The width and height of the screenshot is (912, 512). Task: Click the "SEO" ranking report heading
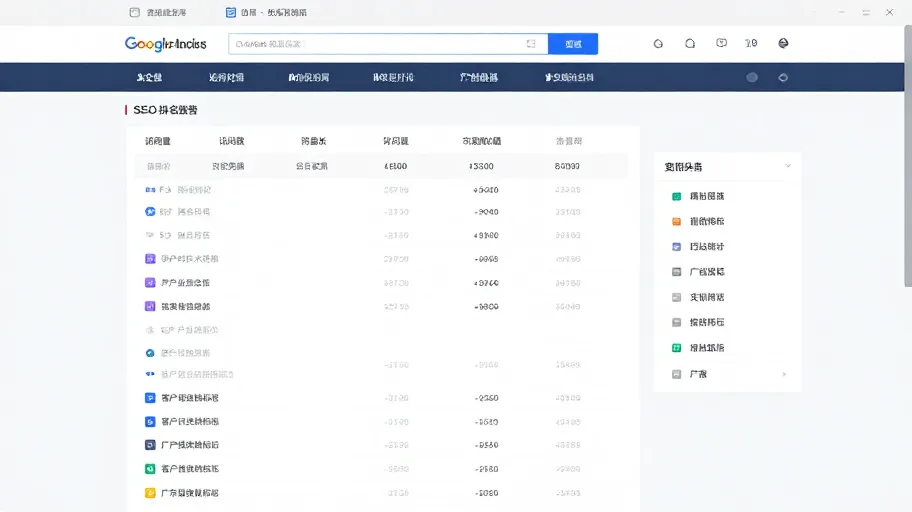pyautogui.click(x=165, y=110)
